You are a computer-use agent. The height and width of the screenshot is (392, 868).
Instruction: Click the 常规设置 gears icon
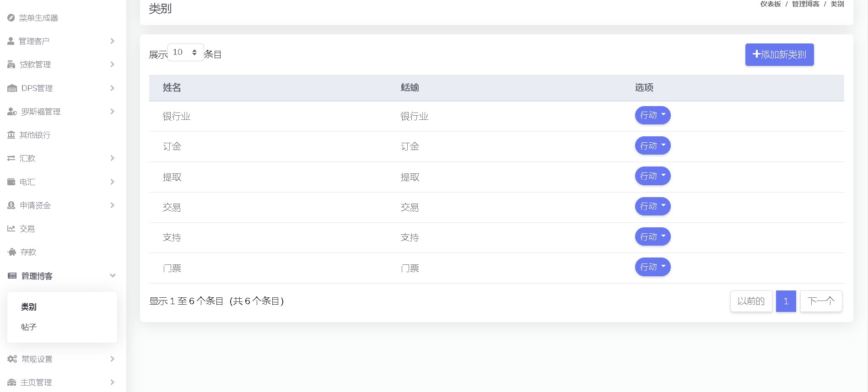(12, 359)
